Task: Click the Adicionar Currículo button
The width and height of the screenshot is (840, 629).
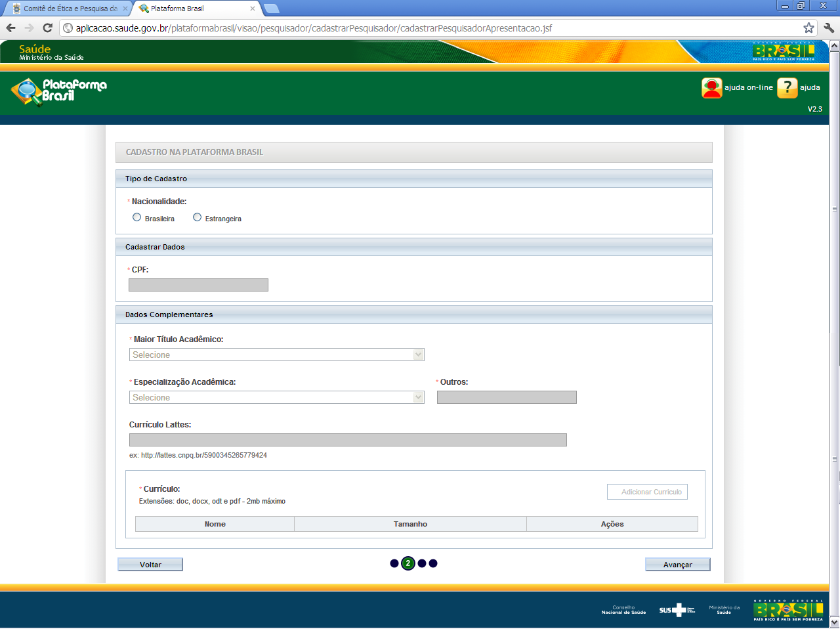Action: pos(647,492)
